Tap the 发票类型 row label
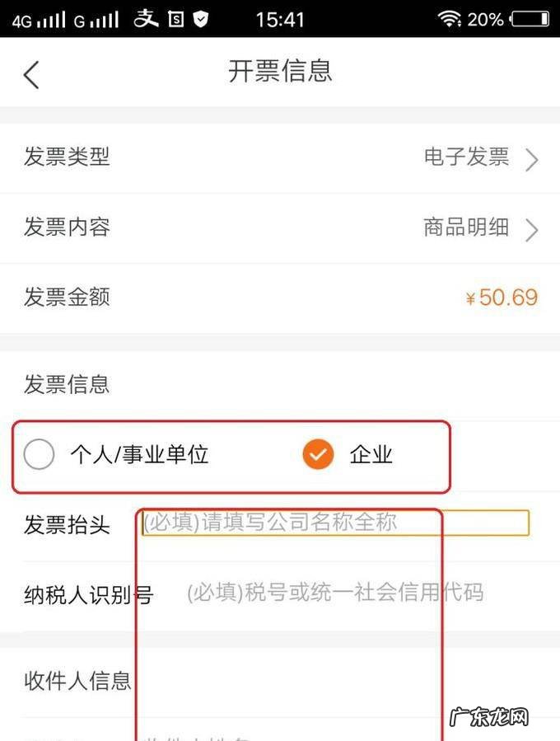This screenshot has height=741, width=560. (67, 157)
